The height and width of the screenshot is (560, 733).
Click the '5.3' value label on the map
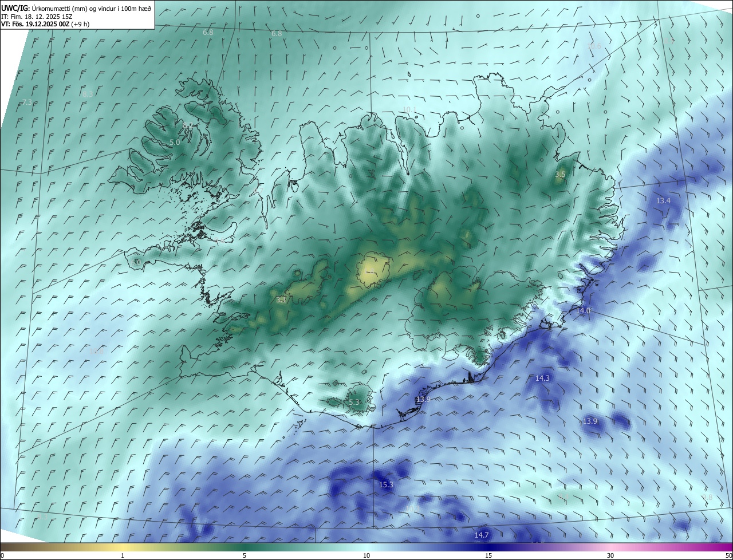(354, 403)
